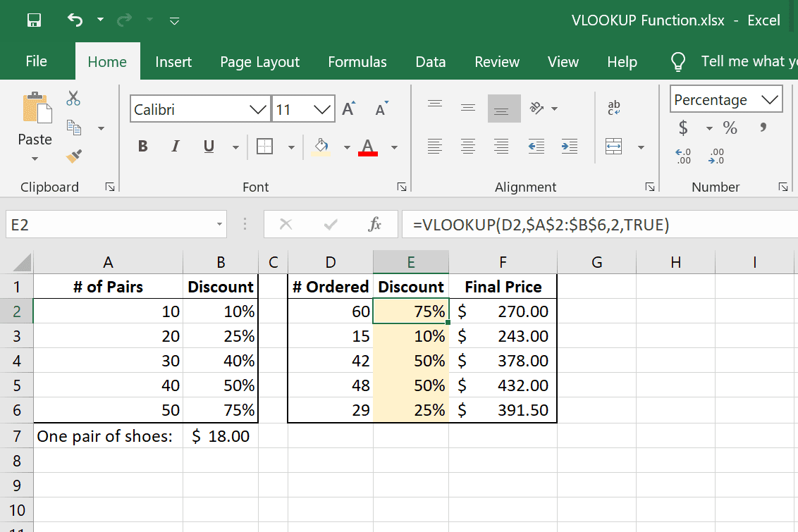
Task: Select Align Left icon
Action: (435, 147)
